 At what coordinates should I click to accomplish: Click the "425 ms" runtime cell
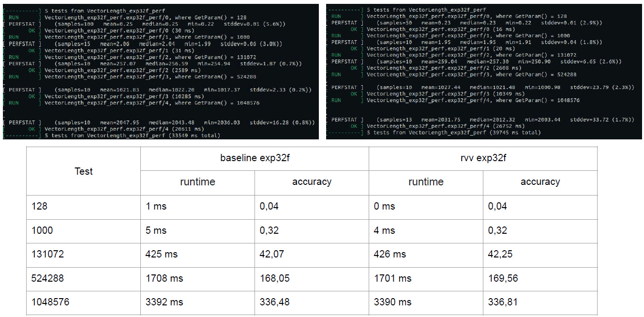tap(197, 254)
